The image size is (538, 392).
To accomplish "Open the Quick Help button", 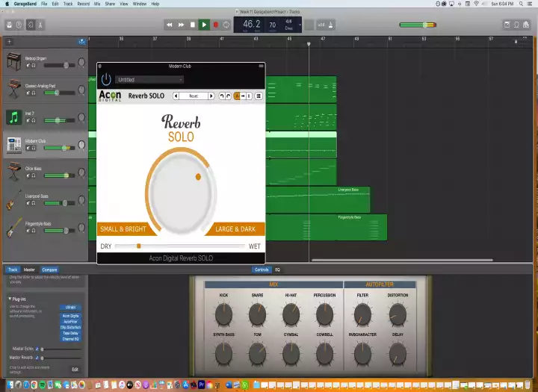I will pos(19,25).
